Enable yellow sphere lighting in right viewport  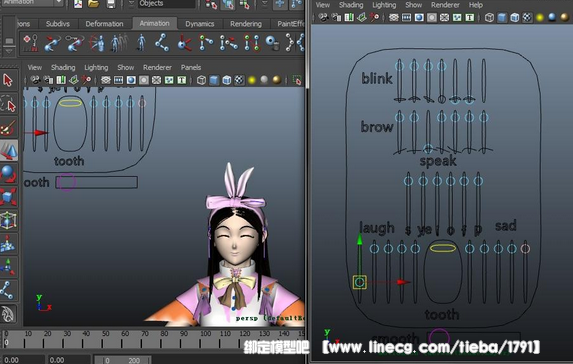pyautogui.click(x=540, y=18)
